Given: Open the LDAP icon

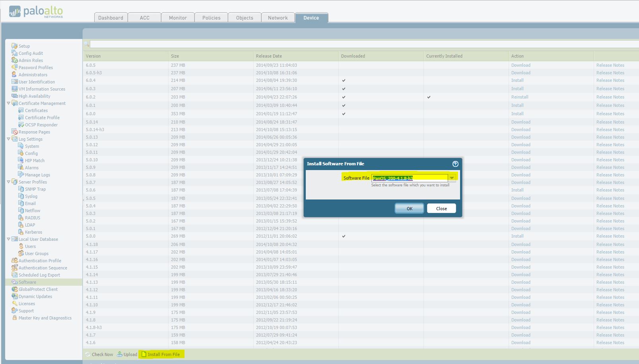Looking at the screenshot, I should tap(21, 225).
